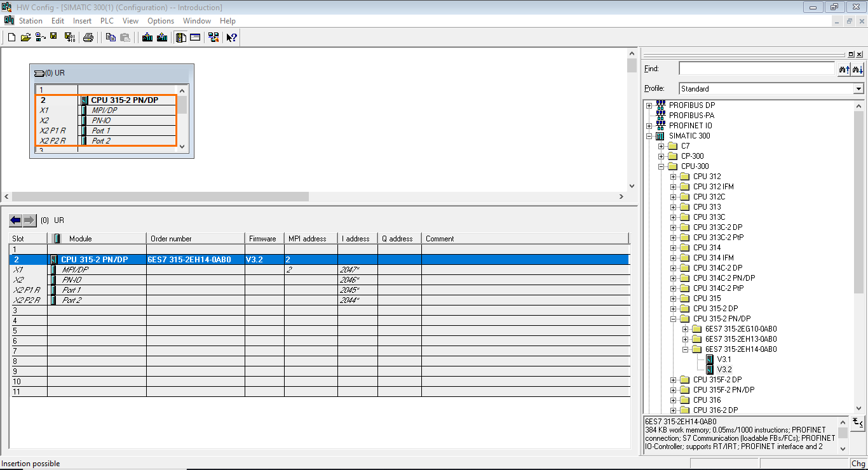Viewport: 868px width, 470px height.
Task: Click the Open folder toolbar icon
Action: coord(25,37)
